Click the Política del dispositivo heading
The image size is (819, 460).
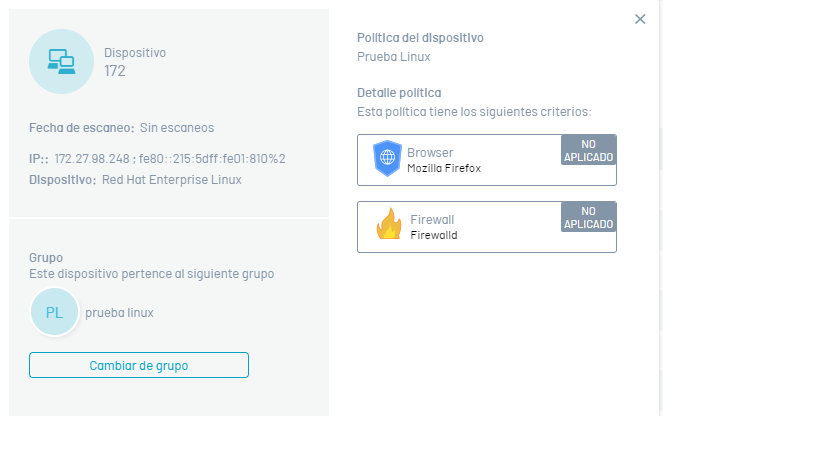click(x=420, y=38)
